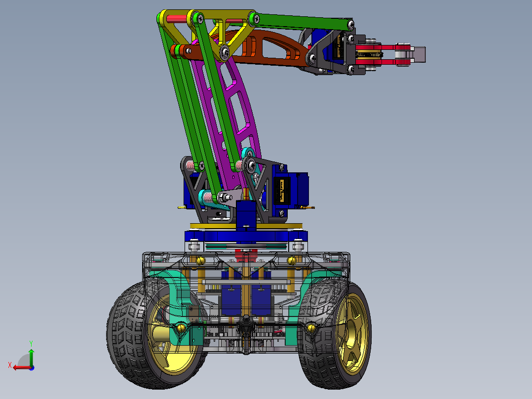
Task: Select the red gripper claw at arm end
Action: [383, 54]
